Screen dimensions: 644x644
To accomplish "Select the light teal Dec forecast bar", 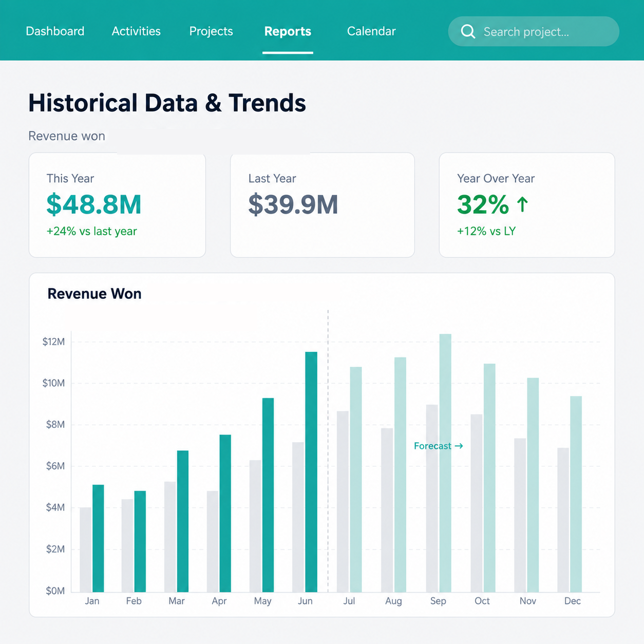I will (576, 494).
